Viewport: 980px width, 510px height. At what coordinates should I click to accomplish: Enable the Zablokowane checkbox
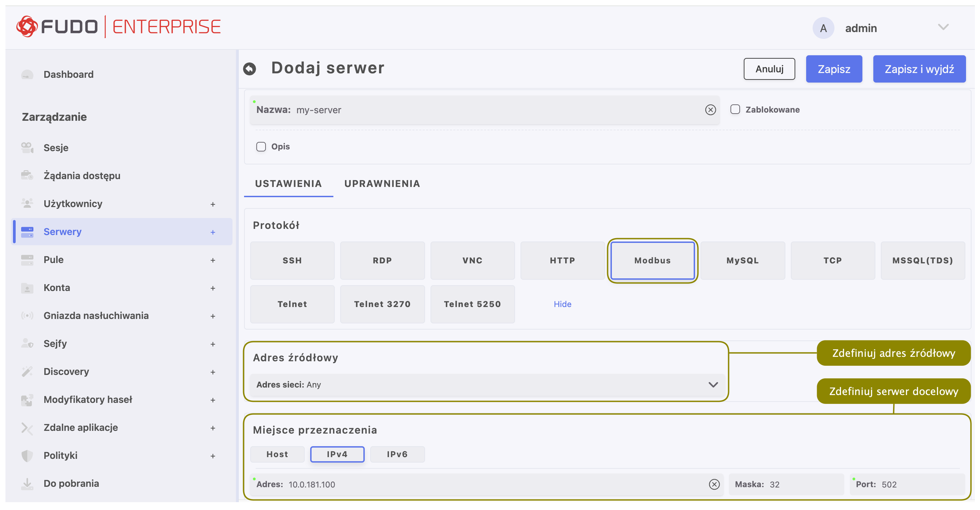click(735, 110)
